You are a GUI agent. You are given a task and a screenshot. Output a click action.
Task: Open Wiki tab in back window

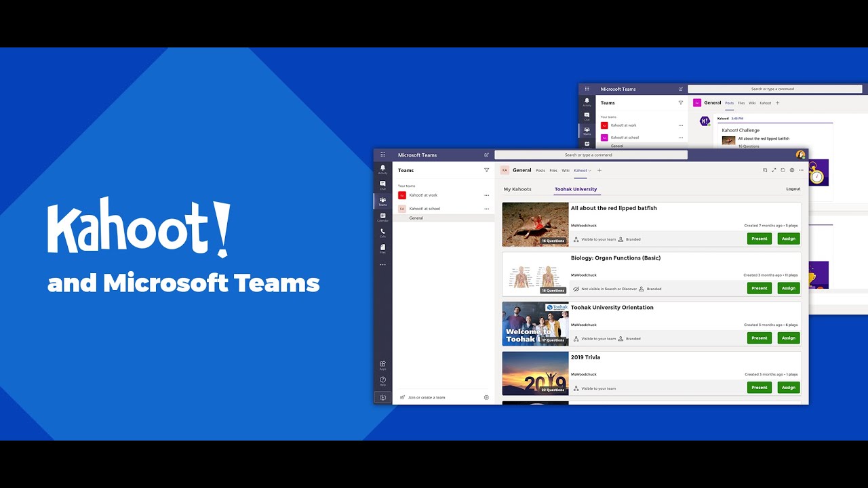[x=752, y=103]
